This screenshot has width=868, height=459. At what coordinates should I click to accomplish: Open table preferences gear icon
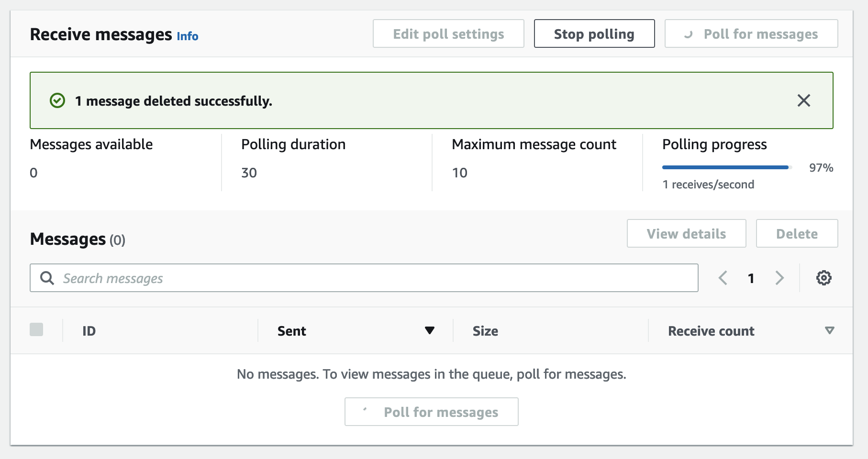click(x=823, y=278)
